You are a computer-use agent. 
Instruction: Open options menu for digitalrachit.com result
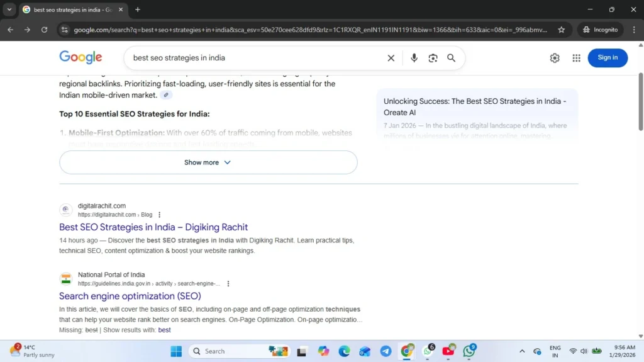coord(159,215)
